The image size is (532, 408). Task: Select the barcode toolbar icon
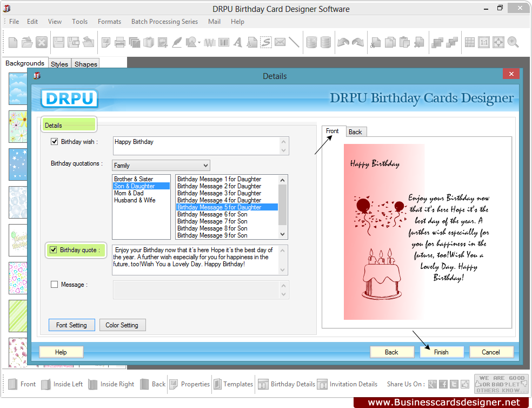coord(224,42)
